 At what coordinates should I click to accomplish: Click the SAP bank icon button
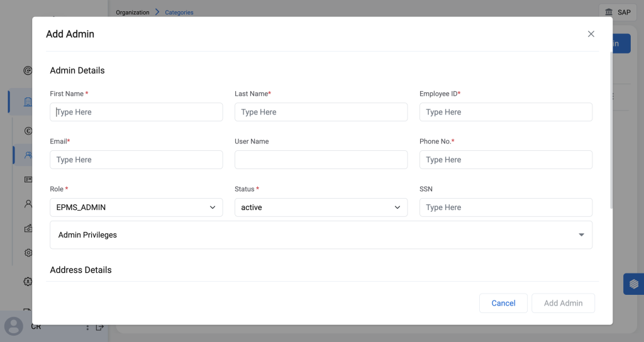pos(617,12)
